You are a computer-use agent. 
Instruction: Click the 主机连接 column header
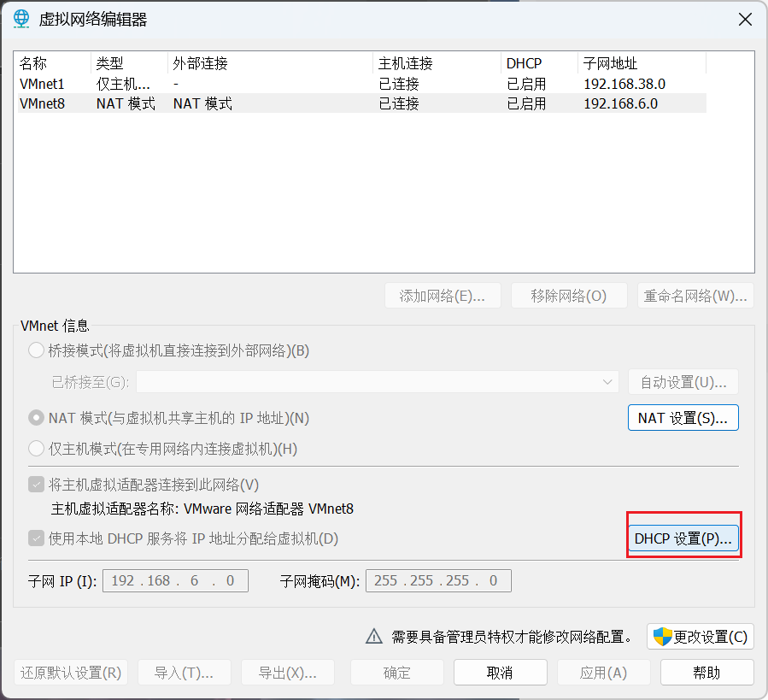coord(437,63)
